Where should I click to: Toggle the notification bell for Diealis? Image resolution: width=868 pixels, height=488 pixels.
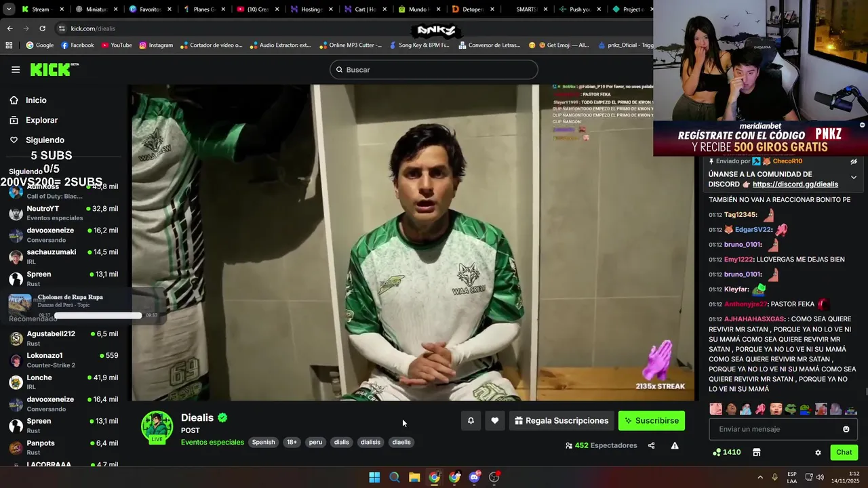[471, 421]
